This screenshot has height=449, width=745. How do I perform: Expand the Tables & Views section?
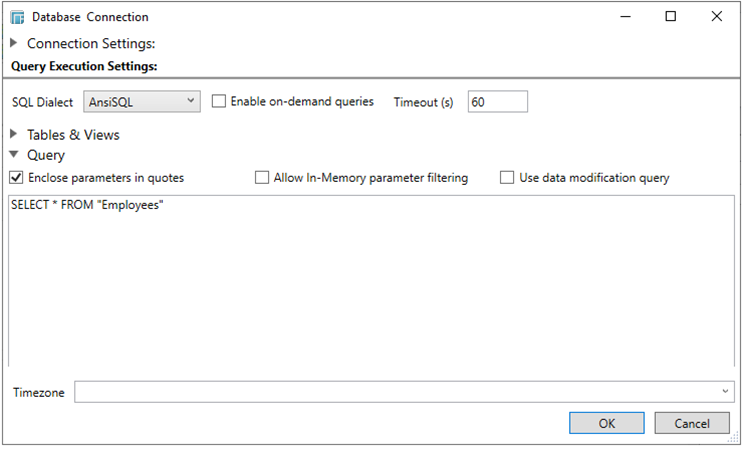[14, 135]
